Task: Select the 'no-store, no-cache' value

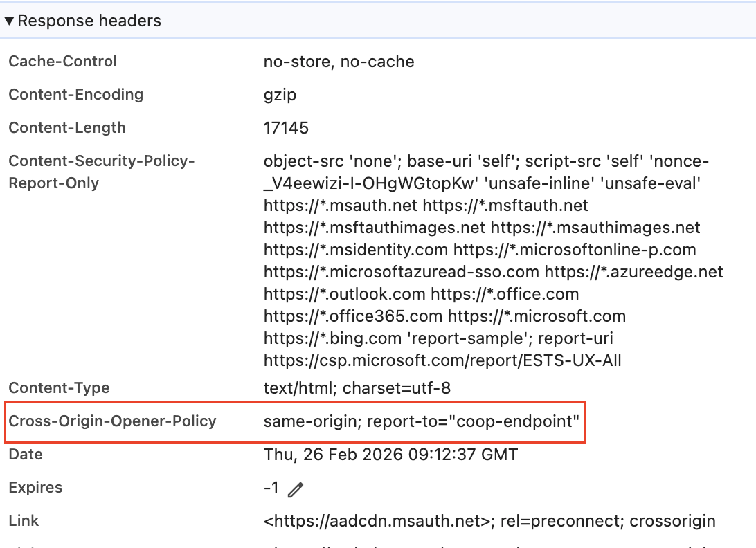Action: point(339,62)
